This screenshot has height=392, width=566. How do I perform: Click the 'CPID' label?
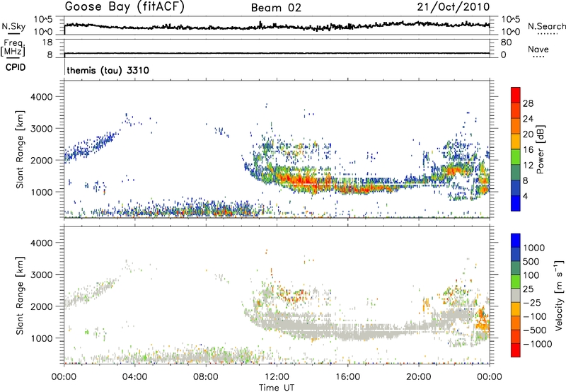click(x=16, y=67)
